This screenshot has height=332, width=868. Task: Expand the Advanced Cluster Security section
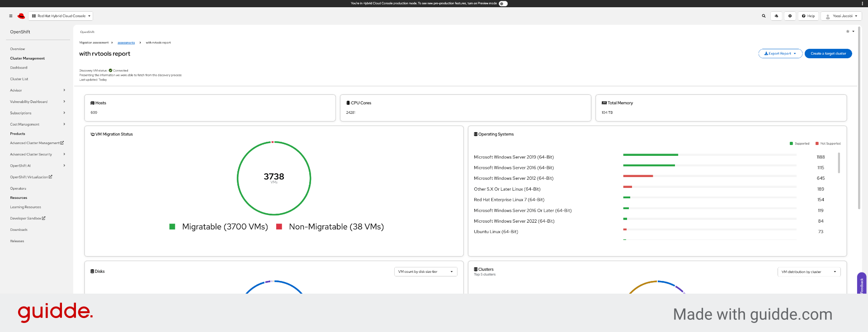pos(38,154)
